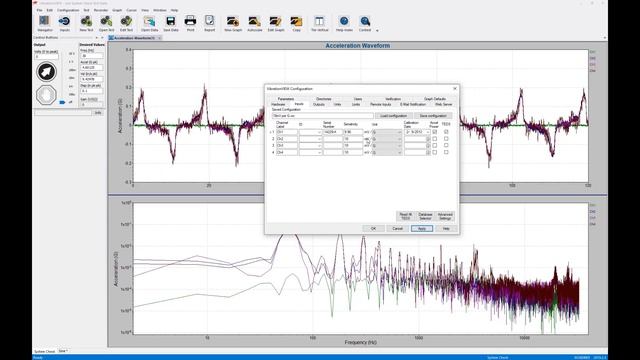The image size is (640, 360).
Task: Click the Autoscale toolbar icon
Action: tap(255, 24)
